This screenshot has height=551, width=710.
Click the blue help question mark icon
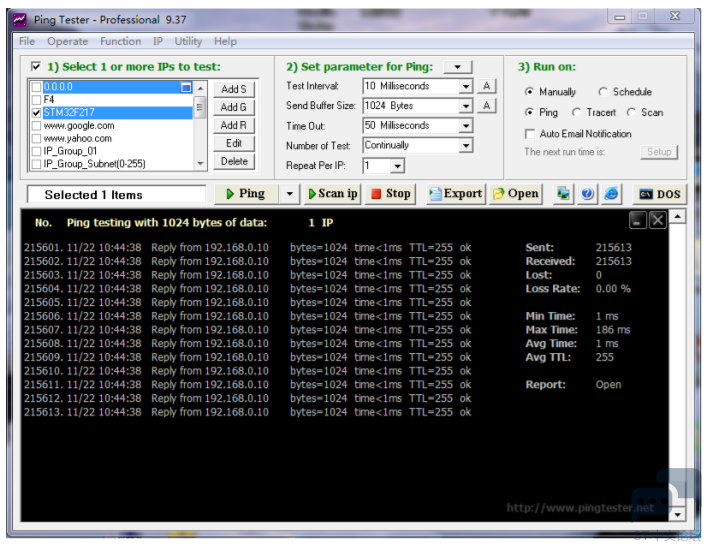588,194
